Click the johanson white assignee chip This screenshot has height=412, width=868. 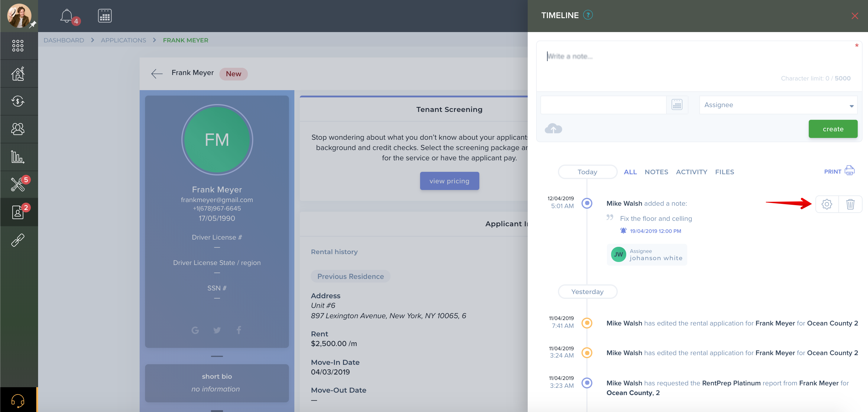tap(647, 254)
